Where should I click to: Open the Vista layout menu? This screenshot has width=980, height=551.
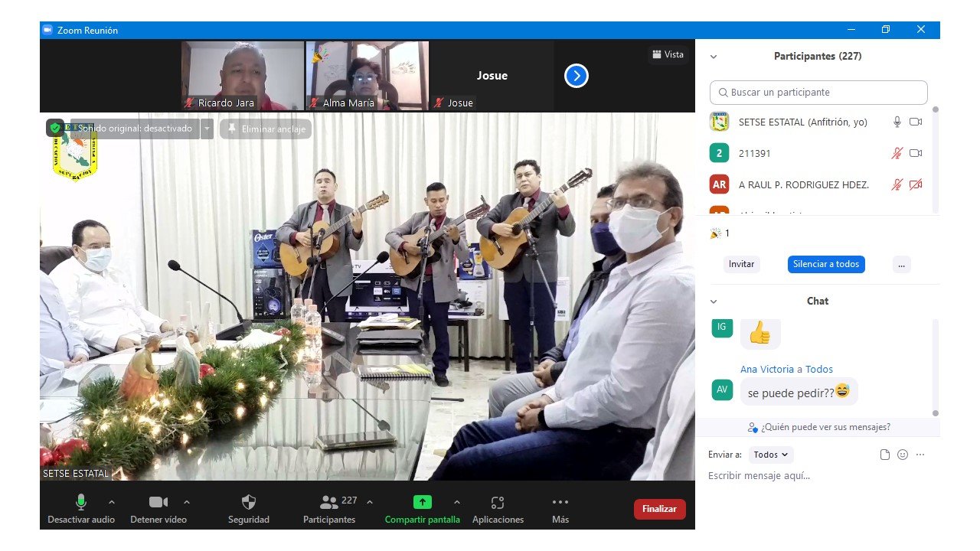tap(668, 54)
